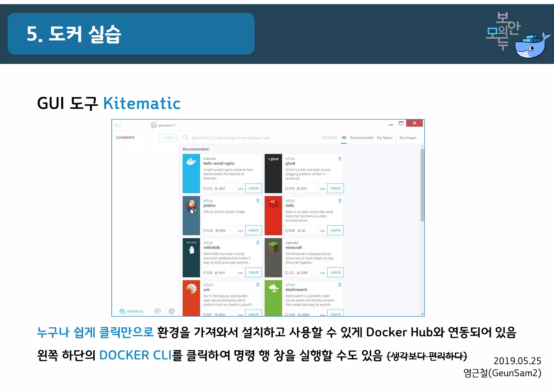Create the solr container
The width and height of the screenshot is (554, 392).
coord(253,313)
